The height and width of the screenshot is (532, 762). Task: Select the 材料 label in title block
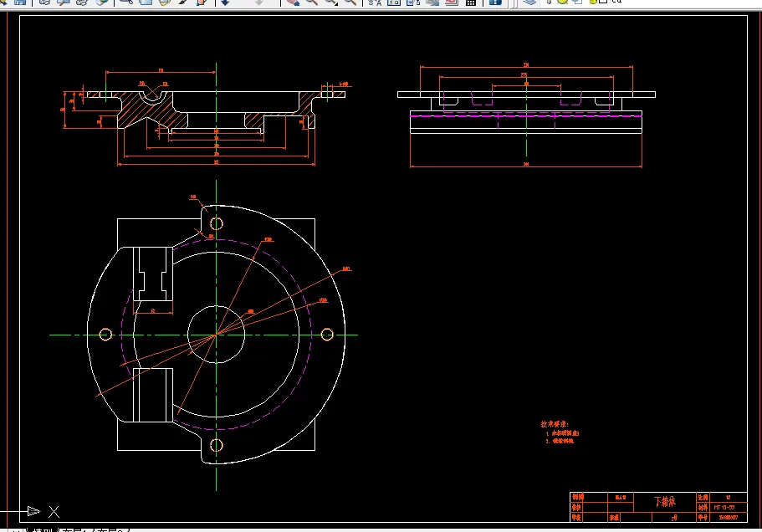[x=703, y=507]
